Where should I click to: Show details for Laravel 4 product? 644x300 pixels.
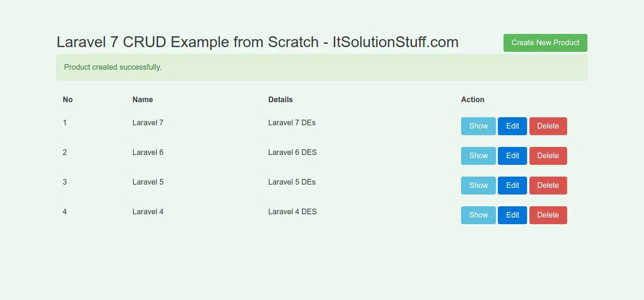478,215
